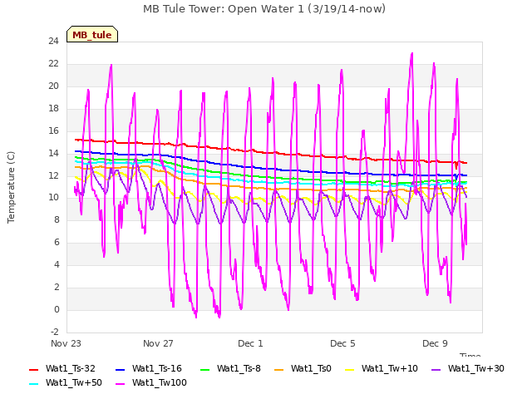Toggle the Wat1_Tw100 legend entry

coord(151,382)
